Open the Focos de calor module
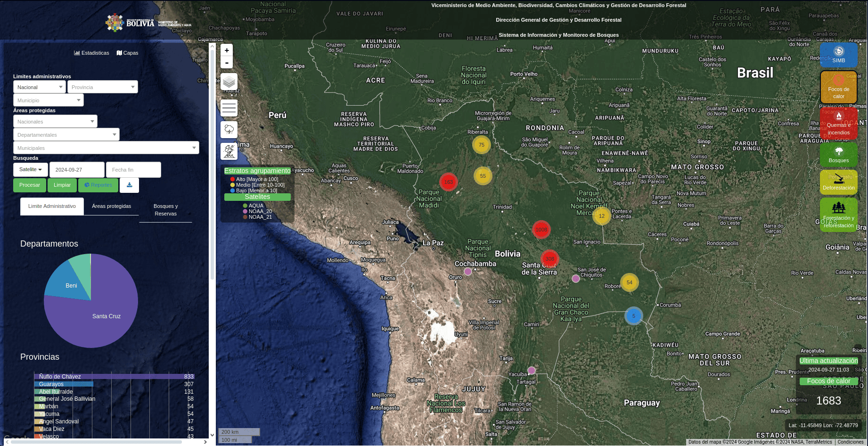This screenshot has width=868, height=446. (839, 87)
